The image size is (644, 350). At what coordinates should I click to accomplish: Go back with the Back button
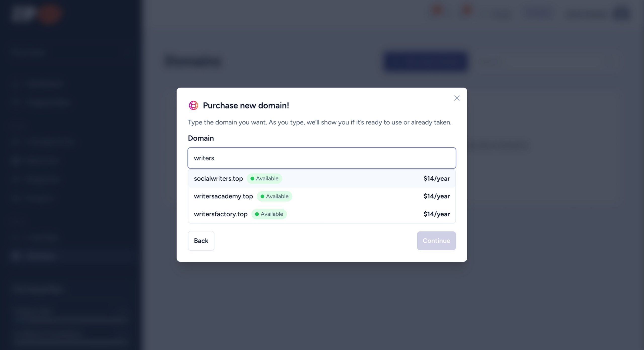[201, 241]
